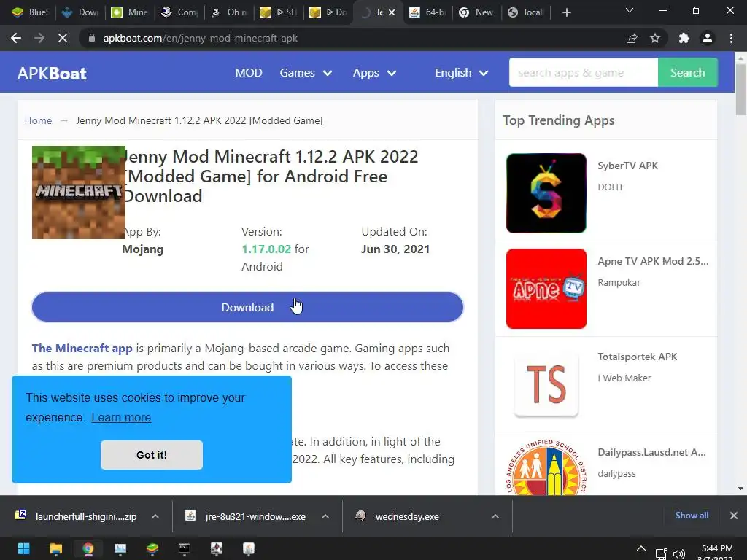Click the Minecraft app thumbnail
Image resolution: width=747 pixels, height=560 pixels.
point(79,192)
